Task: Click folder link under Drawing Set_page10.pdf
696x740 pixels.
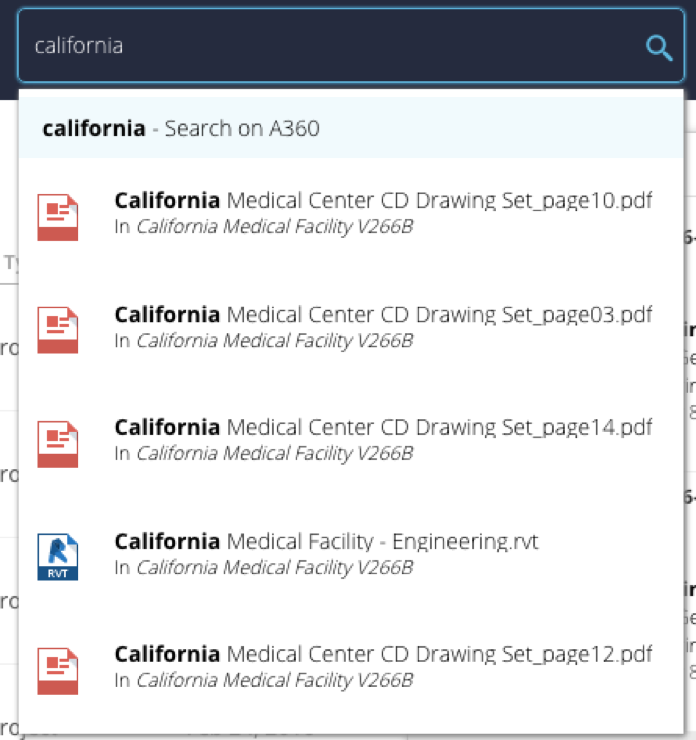Action: 274,227
